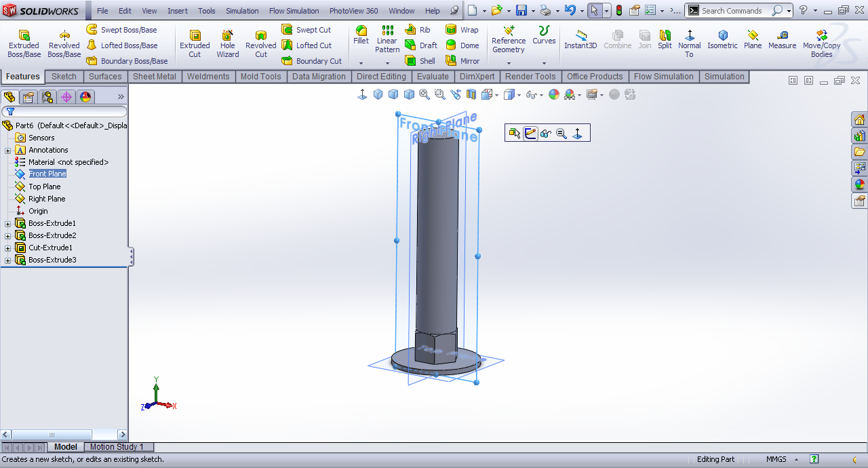Open the Curves dropdown arrow
Image resolution: width=868 pixels, height=468 pixels.
[544, 62]
